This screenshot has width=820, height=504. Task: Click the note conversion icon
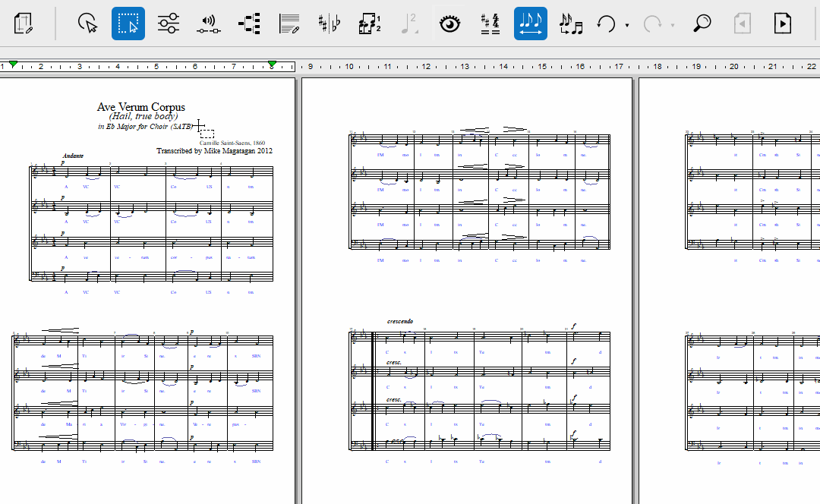(x=570, y=24)
